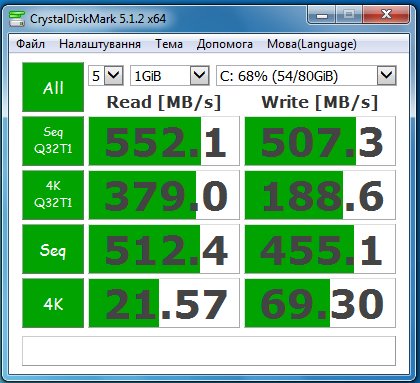Open the Допомога menu
420x383 pixels.
pyautogui.click(x=225, y=44)
